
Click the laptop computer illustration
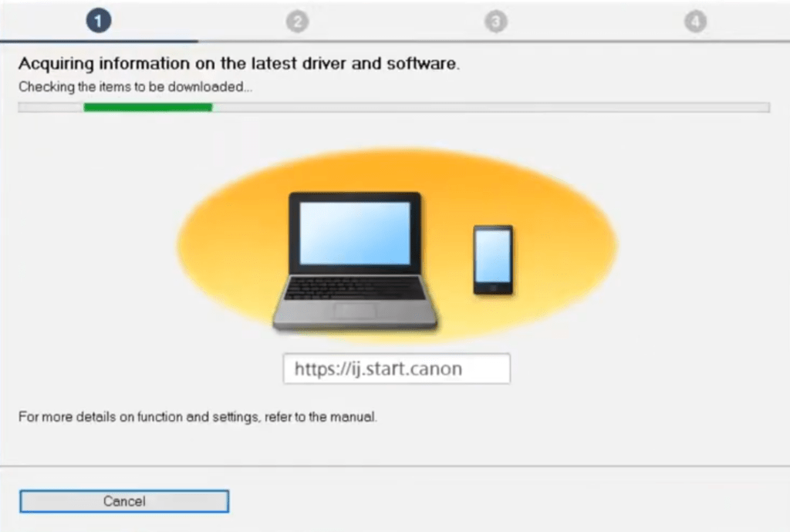point(355,261)
